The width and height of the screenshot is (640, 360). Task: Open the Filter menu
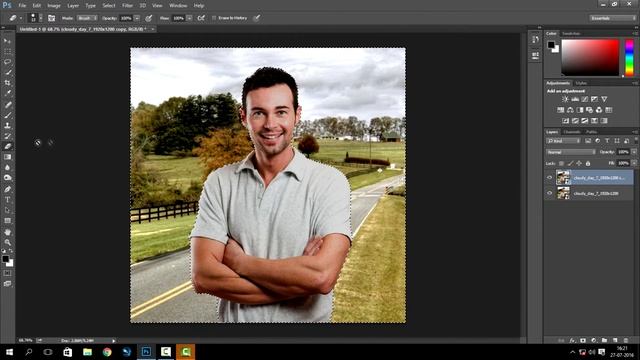[x=127, y=6]
